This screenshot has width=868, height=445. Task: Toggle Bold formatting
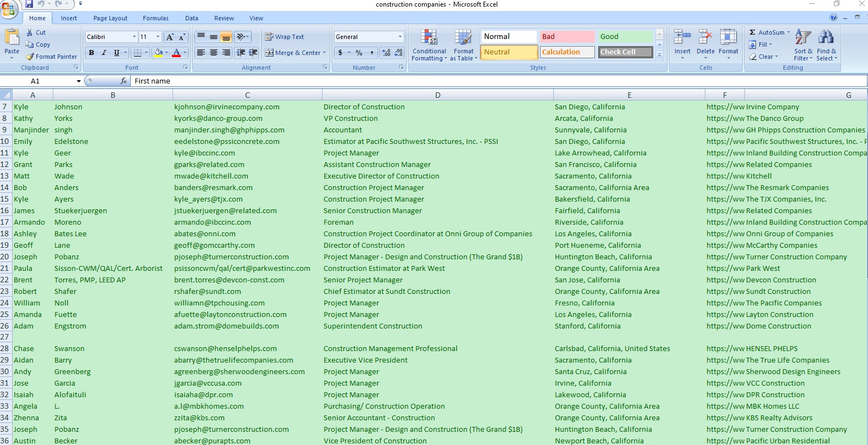coord(91,53)
